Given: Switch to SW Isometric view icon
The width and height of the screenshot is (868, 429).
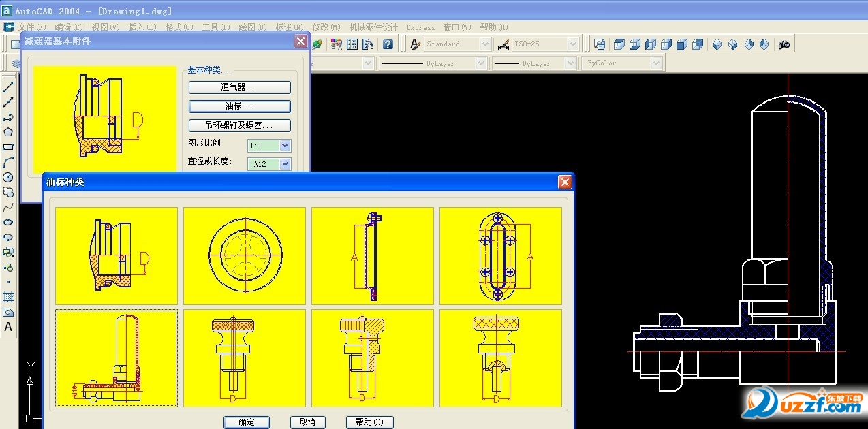Looking at the screenshot, I should 717,44.
